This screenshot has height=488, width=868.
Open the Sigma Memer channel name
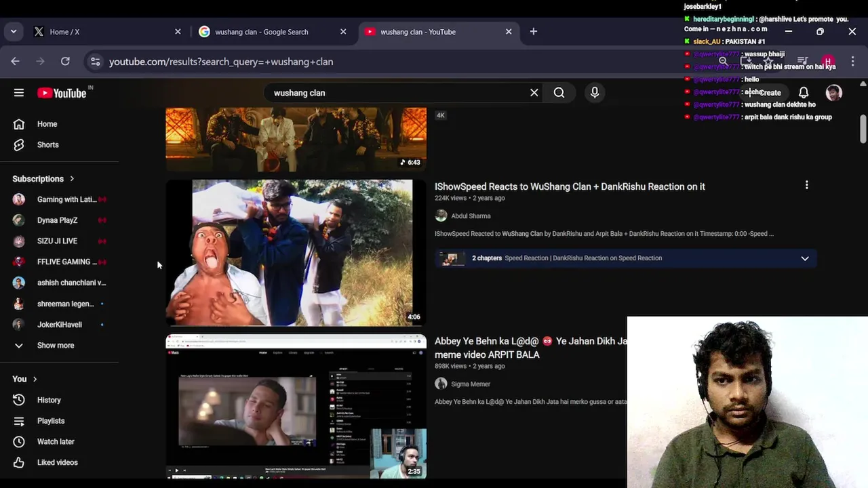471,384
